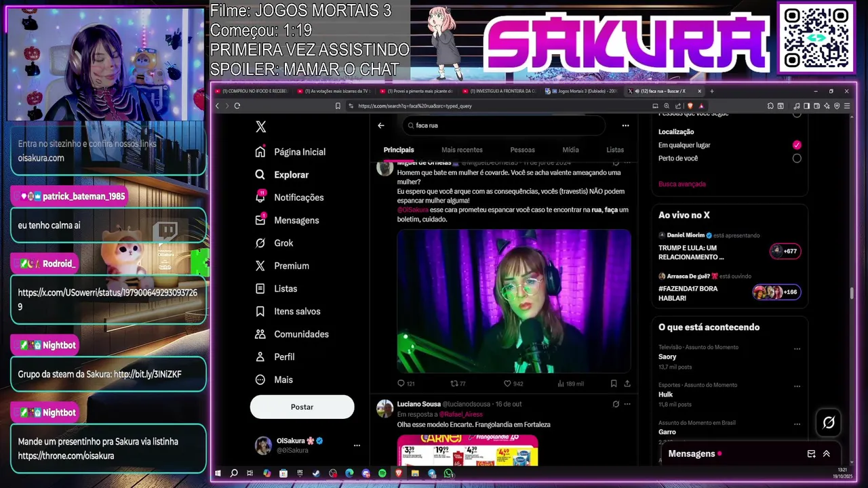This screenshot has height=488, width=868.
Task: Open Steam from the taskbar
Action: (x=316, y=473)
